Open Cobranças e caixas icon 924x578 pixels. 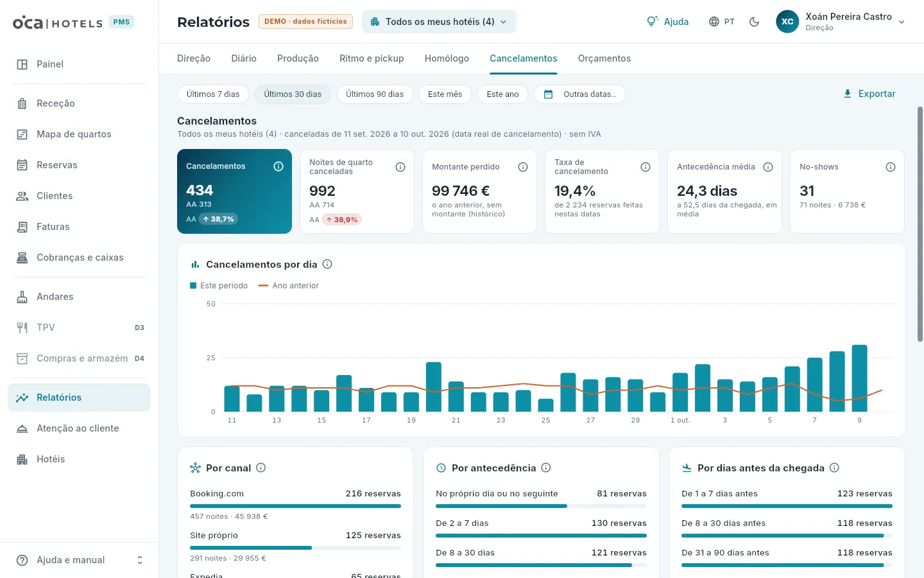coord(22,258)
